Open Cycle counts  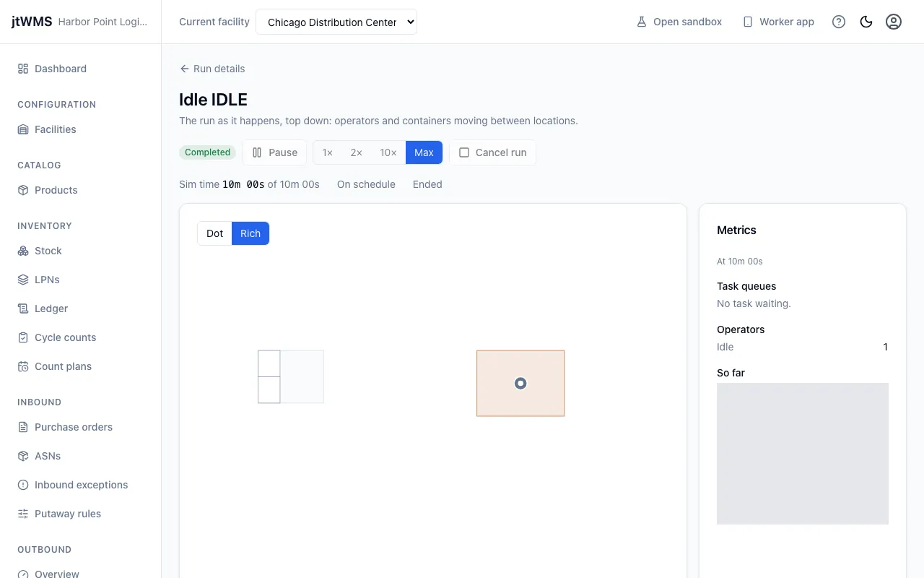click(80, 337)
